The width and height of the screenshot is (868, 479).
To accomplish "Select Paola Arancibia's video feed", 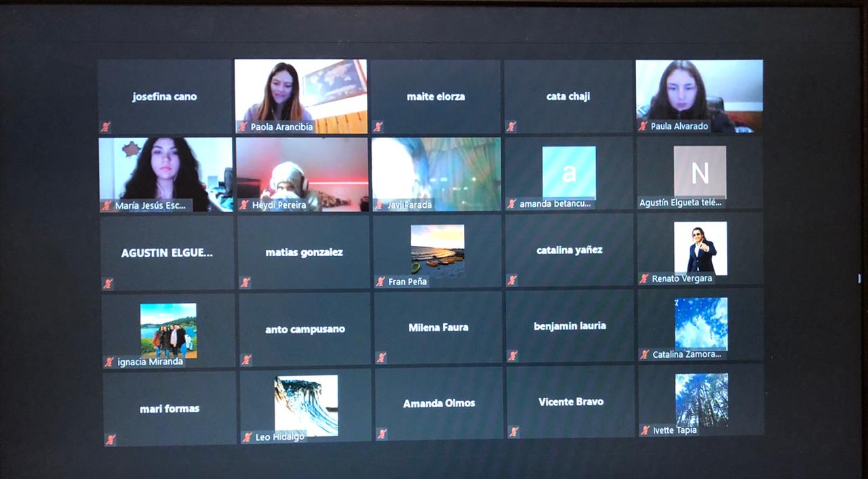I will click(300, 91).
